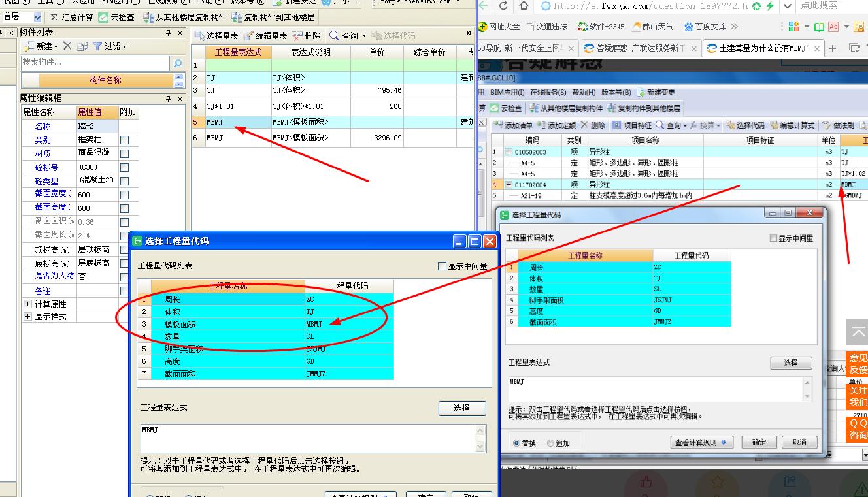This screenshot has height=497, width=868.
Task: Pin the 构件列表 panel with the pushpin icon
Action: (x=168, y=33)
